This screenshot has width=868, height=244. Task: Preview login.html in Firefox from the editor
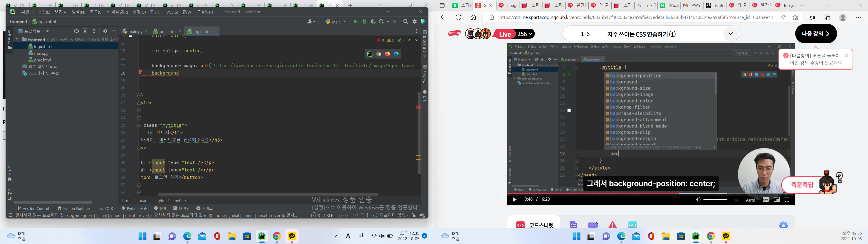[387, 54]
